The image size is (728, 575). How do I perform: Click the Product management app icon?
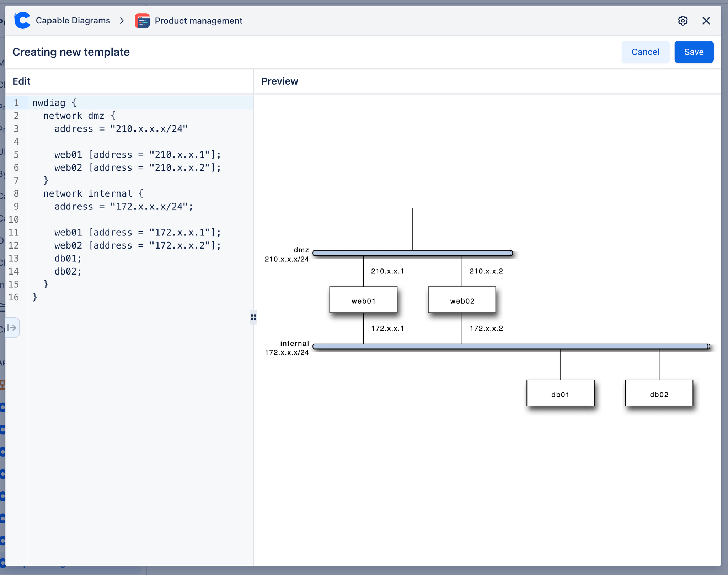click(x=142, y=21)
